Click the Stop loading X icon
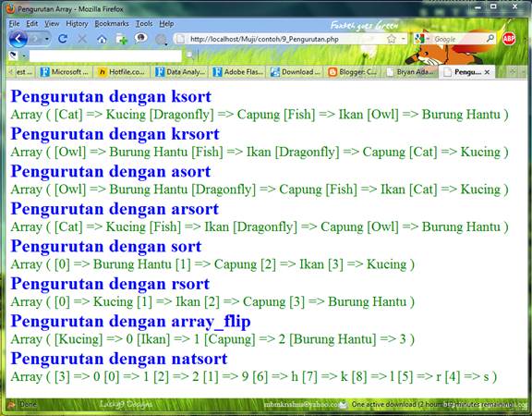Screen dimensions: 532x416 [x=82, y=39]
